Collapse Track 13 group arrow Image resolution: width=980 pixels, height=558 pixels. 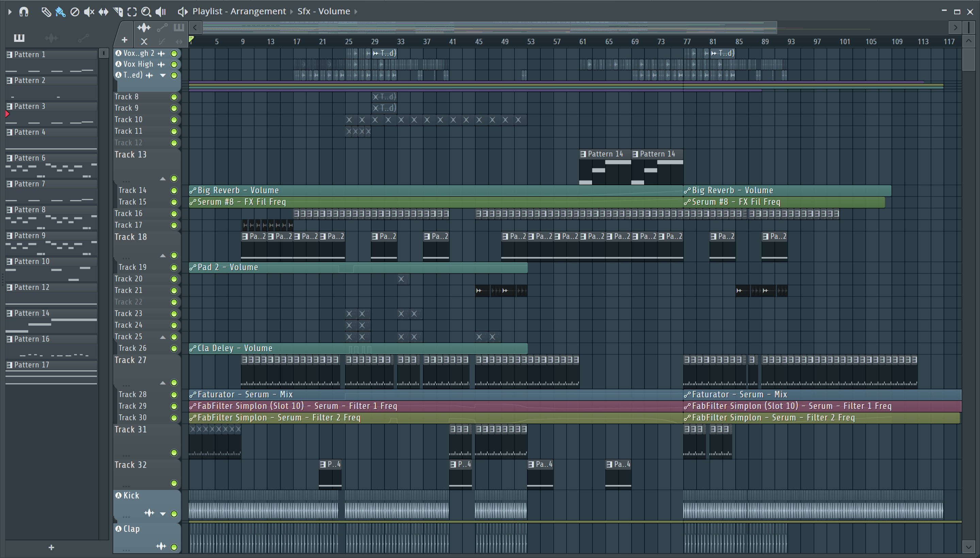pos(163,179)
